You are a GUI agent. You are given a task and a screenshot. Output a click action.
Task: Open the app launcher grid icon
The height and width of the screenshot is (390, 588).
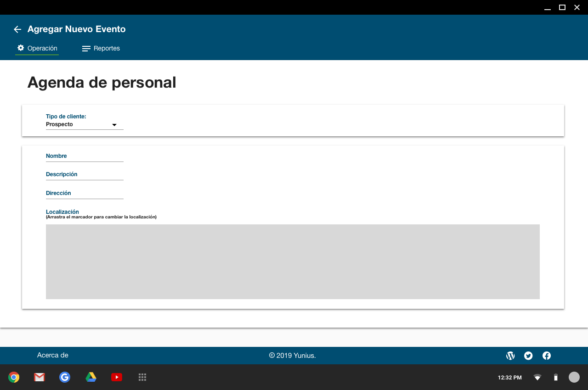[142, 377]
